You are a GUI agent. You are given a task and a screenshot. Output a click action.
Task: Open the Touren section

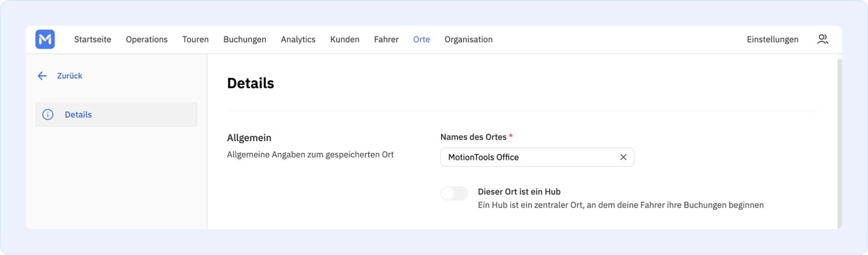pyautogui.click(x=196, y=39)
